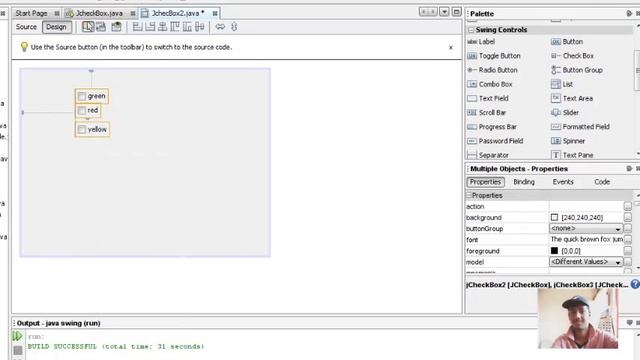Pick Formatted Field from the palette
640x360 pixels.
tap(580, 127)
